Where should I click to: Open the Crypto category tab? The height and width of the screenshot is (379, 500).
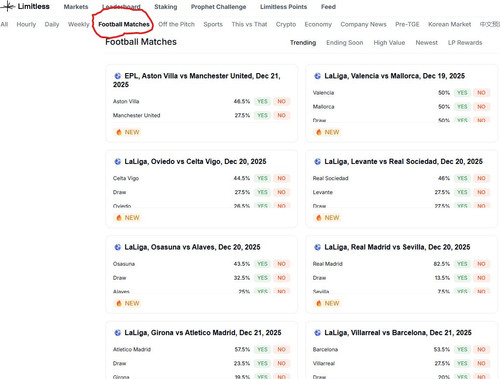coord(286,24)
